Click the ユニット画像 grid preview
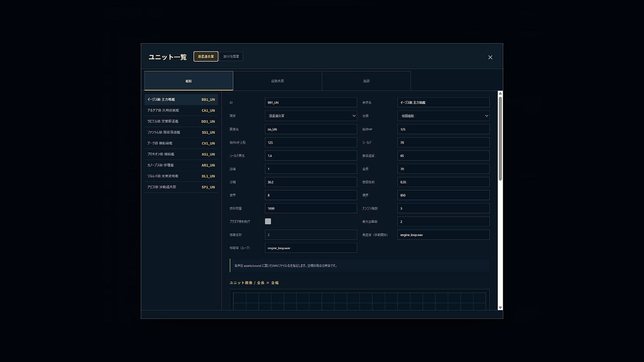 (360, 300)
